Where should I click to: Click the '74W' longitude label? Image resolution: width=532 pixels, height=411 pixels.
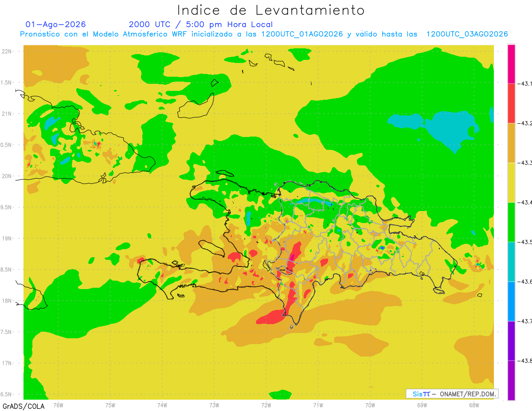(162, 405)
